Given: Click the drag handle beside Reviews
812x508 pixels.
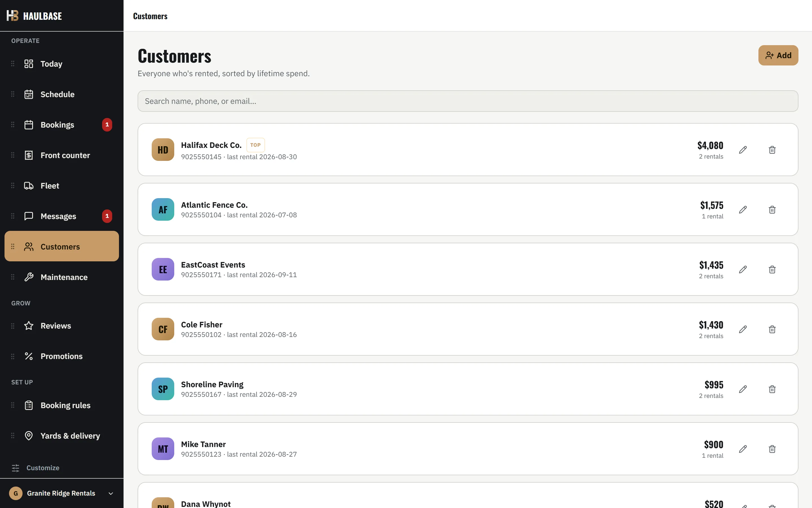Looking at the screenshot, I should [13, 326].
